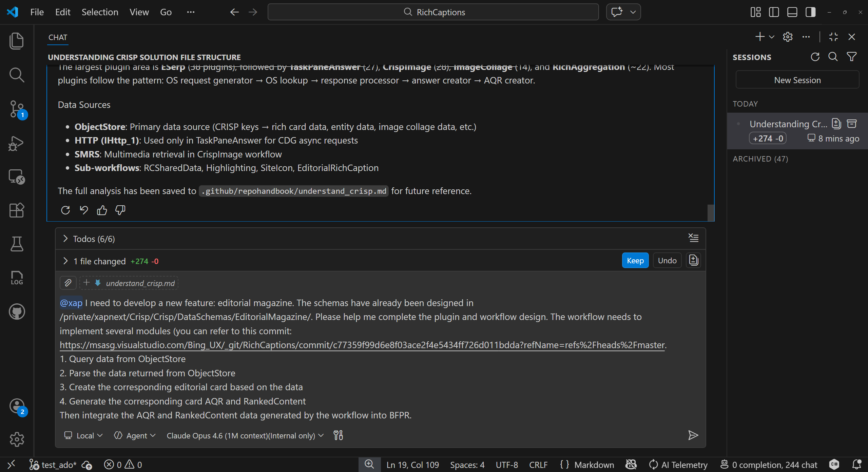The width and height of the screenshot is (868, 472).
Task: Open Run and Debug view
Action: pos(17,143)
